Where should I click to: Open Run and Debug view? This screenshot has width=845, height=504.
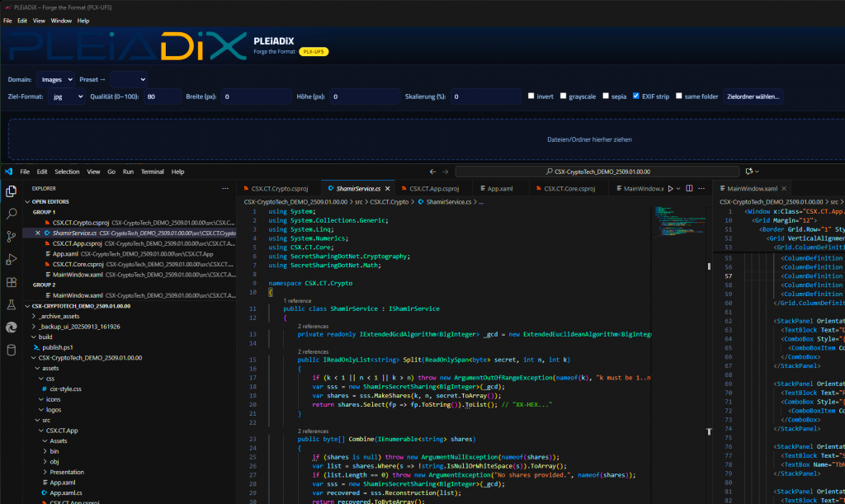tap(12, 259)
